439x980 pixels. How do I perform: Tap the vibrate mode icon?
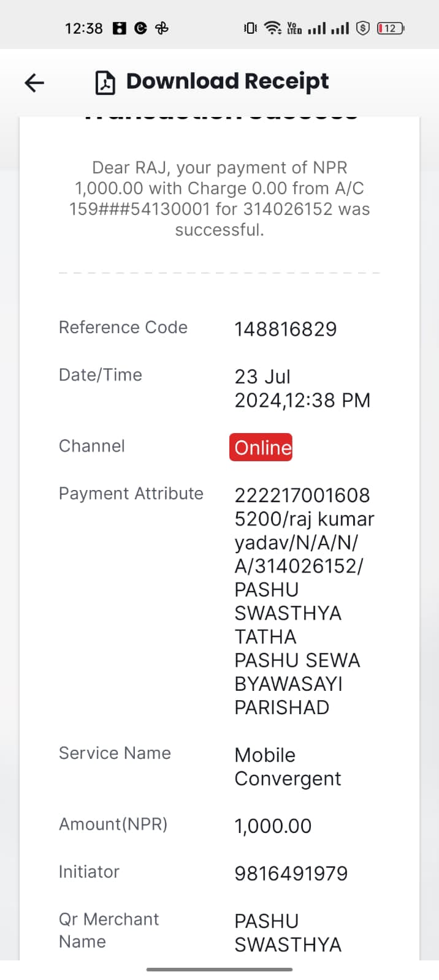pos(250,28)
